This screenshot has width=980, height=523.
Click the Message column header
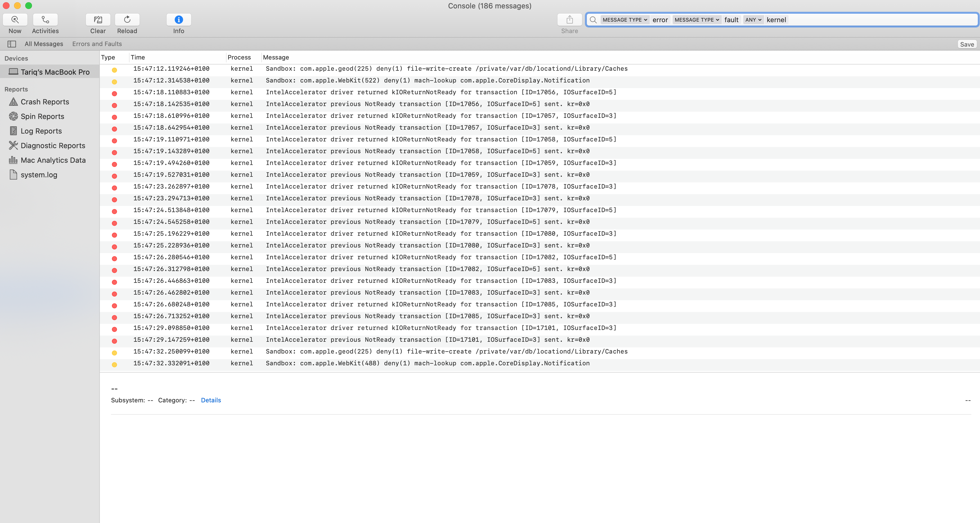point(276,58)
